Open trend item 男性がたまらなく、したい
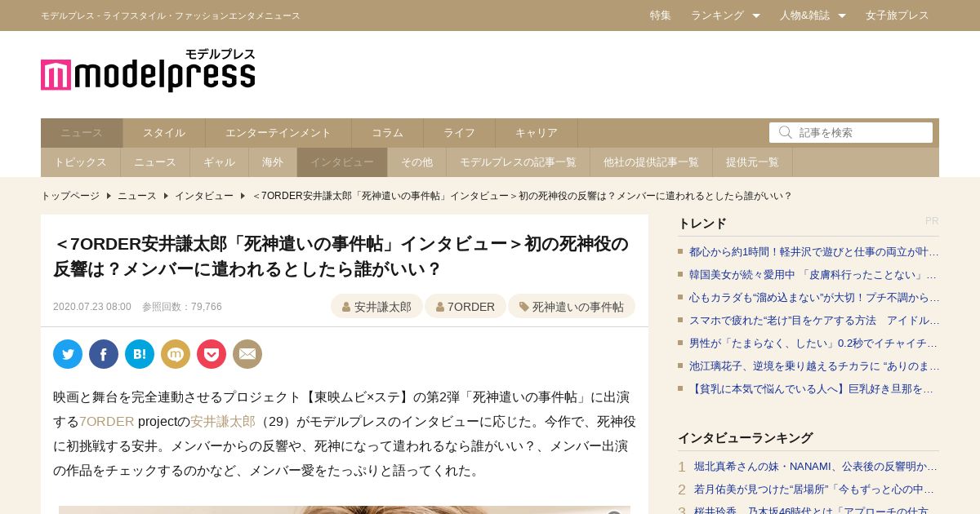This screenshot has width=980, height=514. coord(813,343)
